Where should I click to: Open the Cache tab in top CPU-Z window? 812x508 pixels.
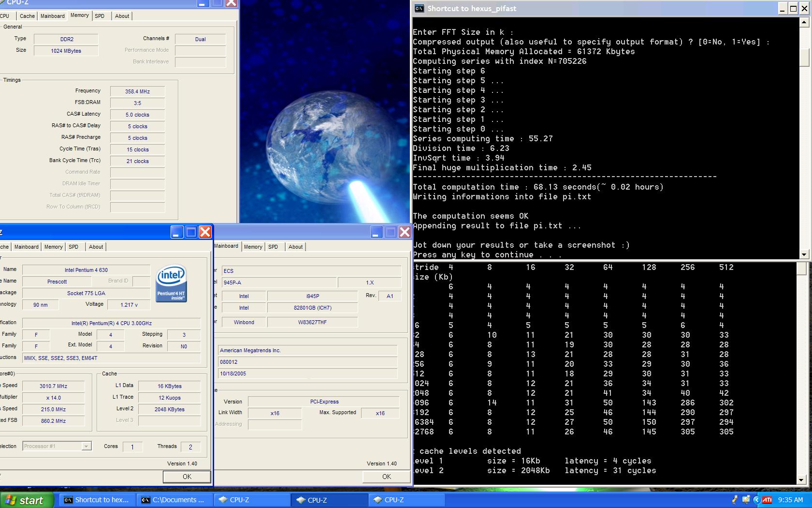(x=27, y=16)
